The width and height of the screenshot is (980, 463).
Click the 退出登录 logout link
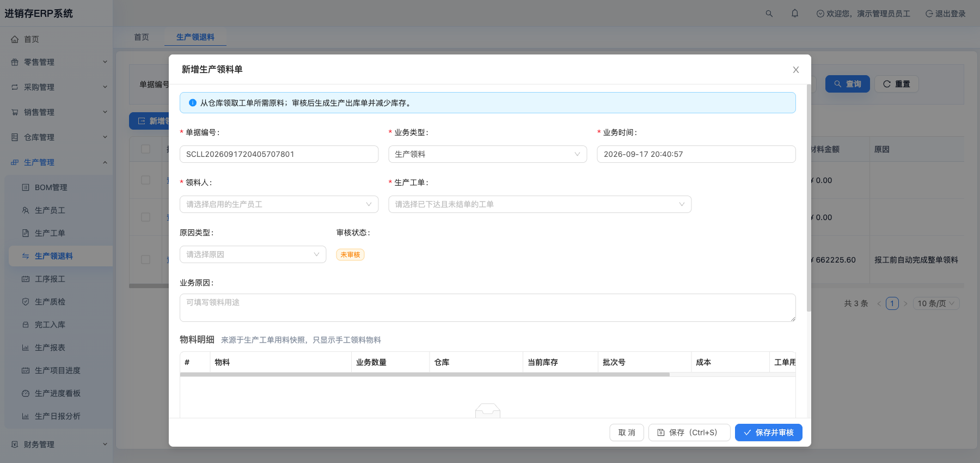tap(946, 14)
